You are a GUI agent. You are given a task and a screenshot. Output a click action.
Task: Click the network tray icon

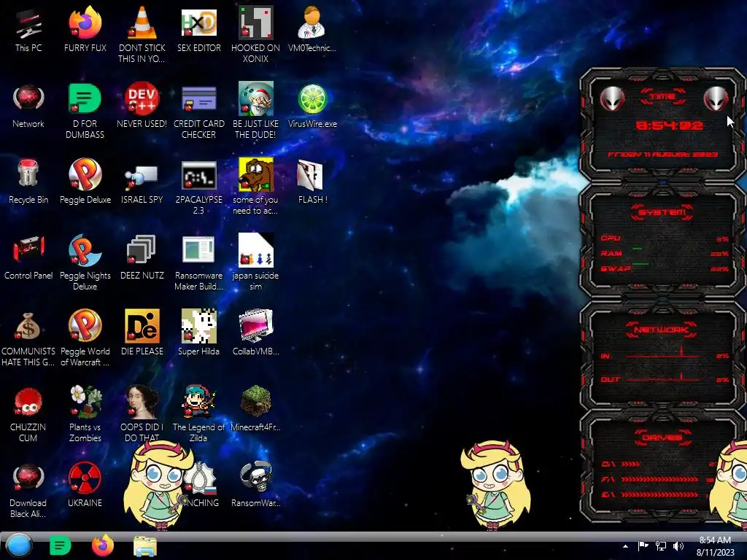pyautogui.click(x=661, y=546)
